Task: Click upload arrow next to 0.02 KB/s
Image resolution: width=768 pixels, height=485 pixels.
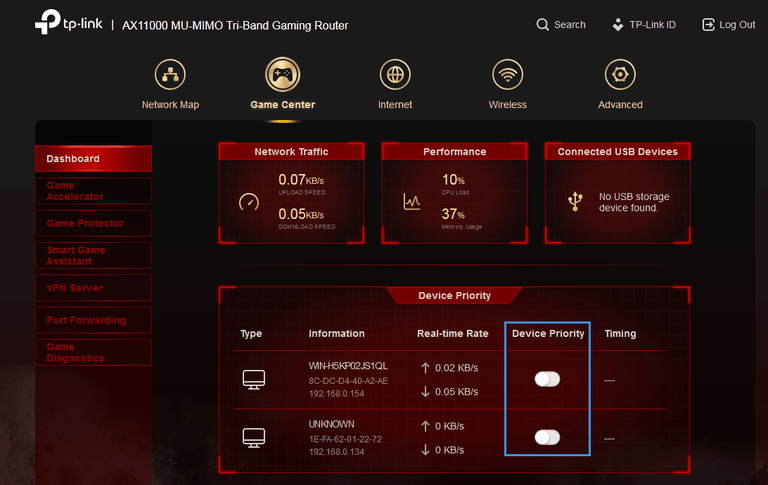Action: (425, 368)
